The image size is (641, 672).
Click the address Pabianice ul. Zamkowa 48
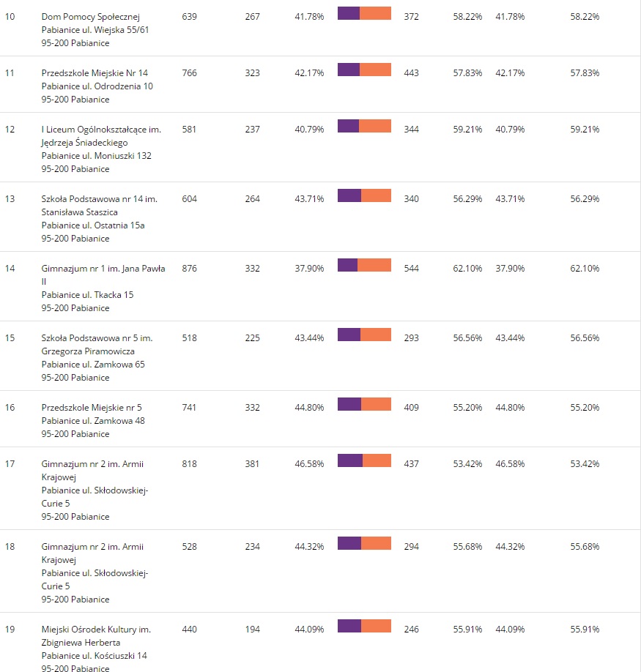(x=93, y=420)
